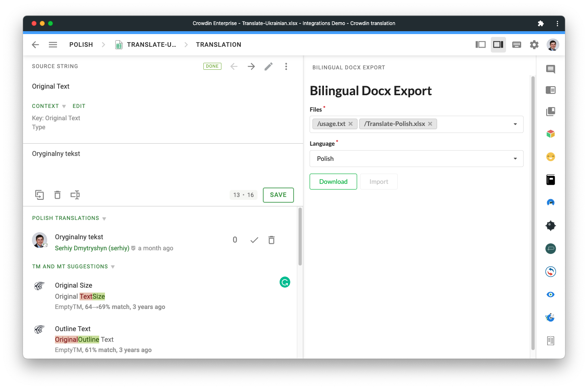588x389 pixels.
Task: Go back with the left arrow icon
Action: click(35, 45)
